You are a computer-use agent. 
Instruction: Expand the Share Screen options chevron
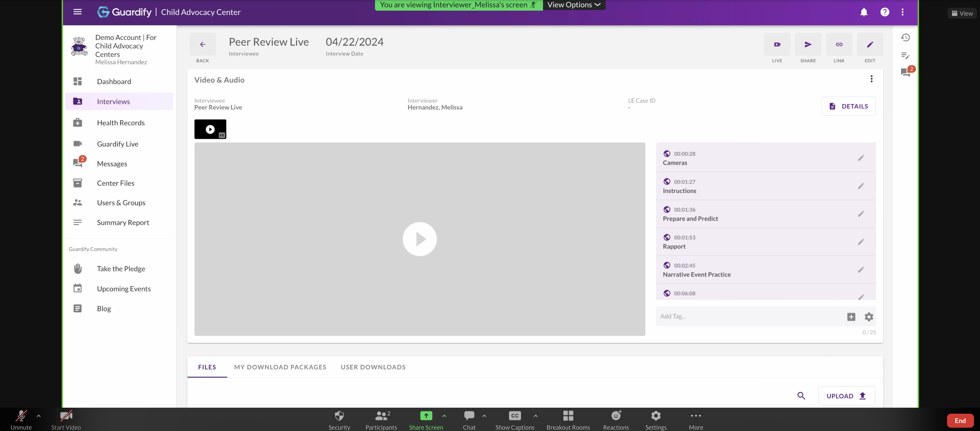[x=444, y=415]
